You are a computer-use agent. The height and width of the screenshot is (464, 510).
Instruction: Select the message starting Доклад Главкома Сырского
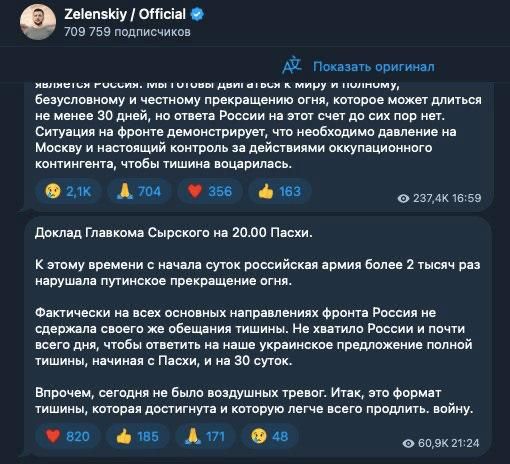coord(258,337)
